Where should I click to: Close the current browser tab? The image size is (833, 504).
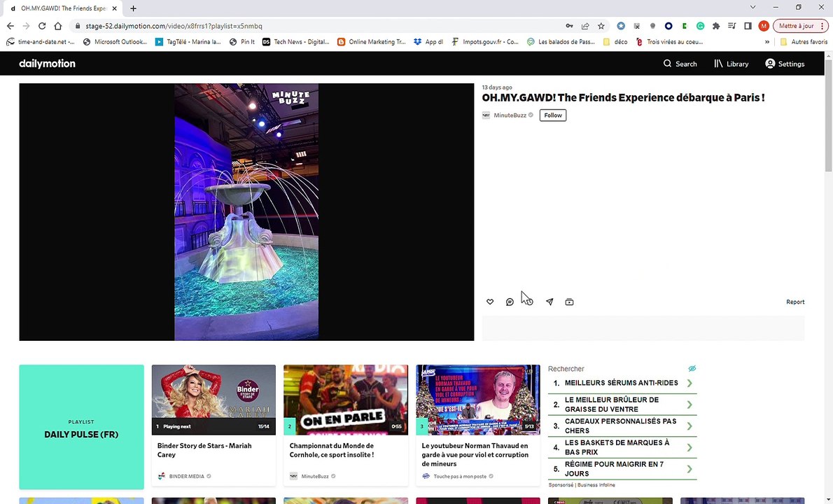[x=114, y=8]
